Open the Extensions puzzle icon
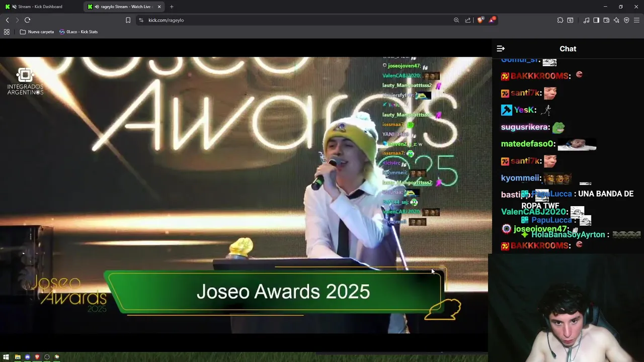The width and height of the screenshot is (644, 362). pyautogui.click(x=560, y=20)
